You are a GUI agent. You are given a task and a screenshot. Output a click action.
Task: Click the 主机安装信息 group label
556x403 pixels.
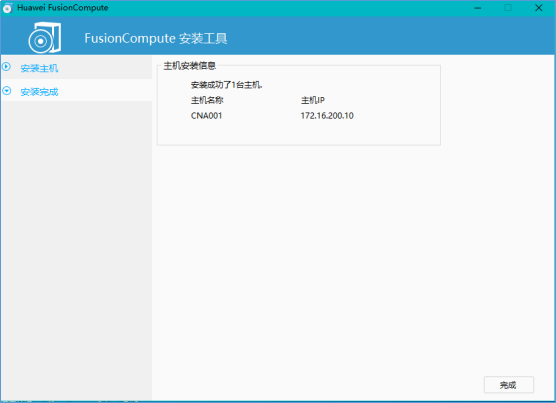189,66
